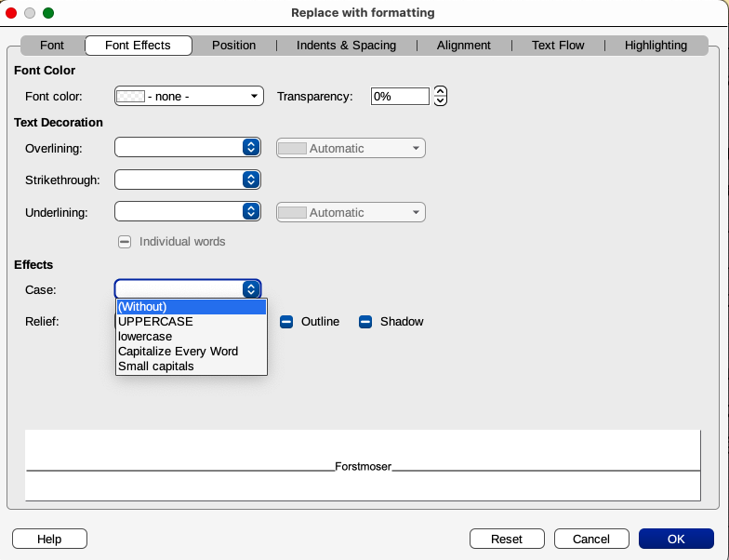Click the Forstmoser preview area
This screenshot has width=729, height=560.
pos(363,465)
